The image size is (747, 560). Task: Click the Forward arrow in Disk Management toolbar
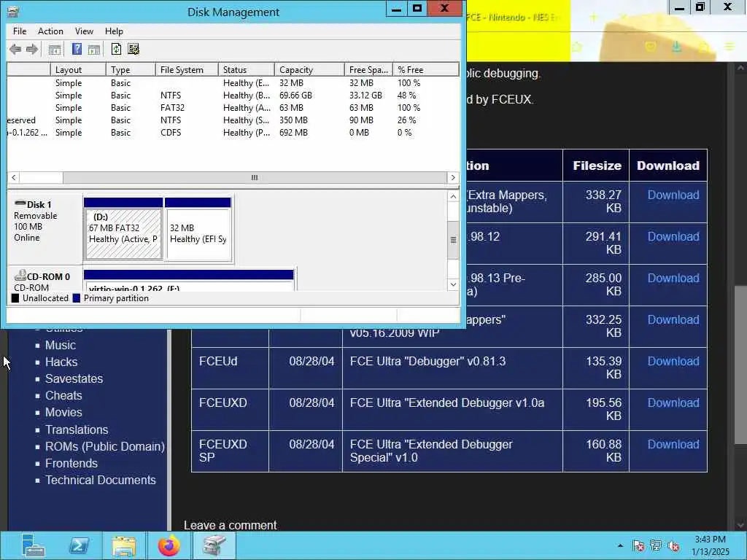pos(32,49)
